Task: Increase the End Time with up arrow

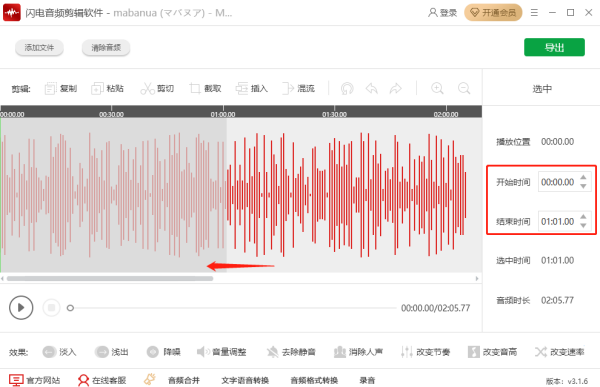Action: [583, 217]
